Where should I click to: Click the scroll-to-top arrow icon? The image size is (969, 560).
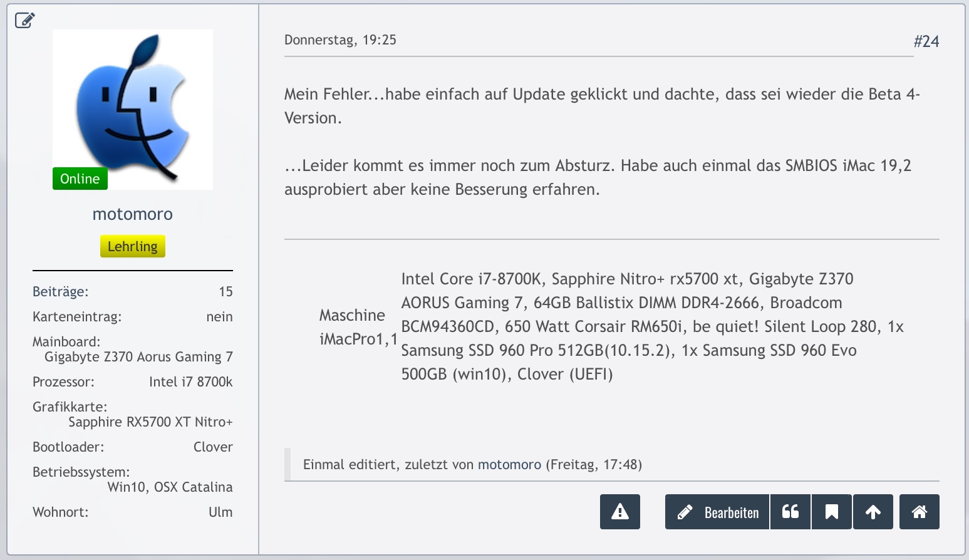873,512
